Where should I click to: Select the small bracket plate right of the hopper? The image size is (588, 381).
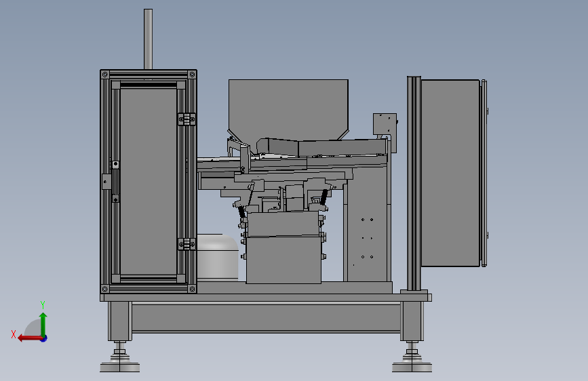pyautogui.click(x=385, y=124)
